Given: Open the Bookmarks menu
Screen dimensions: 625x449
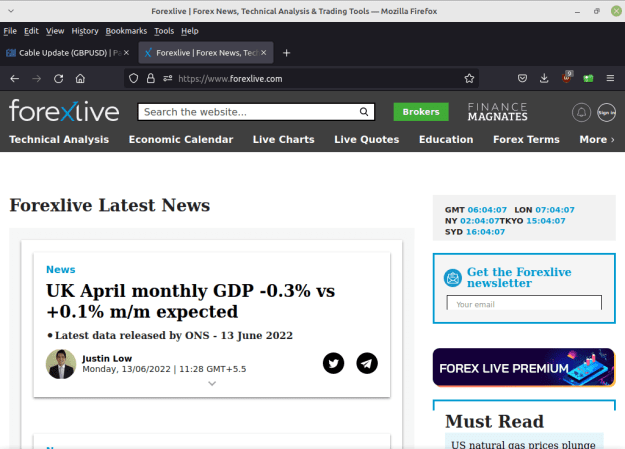Looking at the screenshot, I should point(126,31).
